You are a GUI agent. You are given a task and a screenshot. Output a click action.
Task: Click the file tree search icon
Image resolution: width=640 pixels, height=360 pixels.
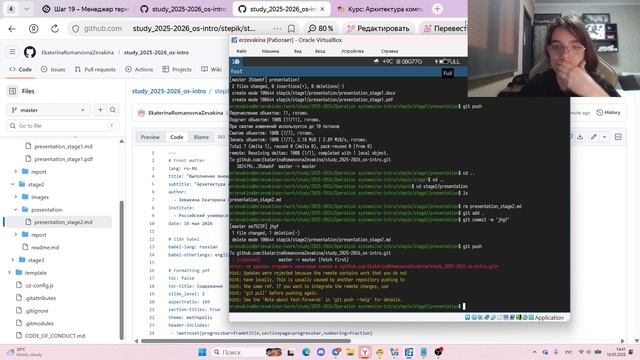tap(113, 110)
